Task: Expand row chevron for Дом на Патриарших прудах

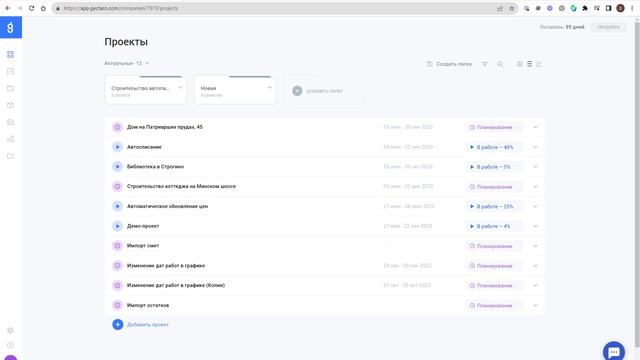Action: point(535,127)
